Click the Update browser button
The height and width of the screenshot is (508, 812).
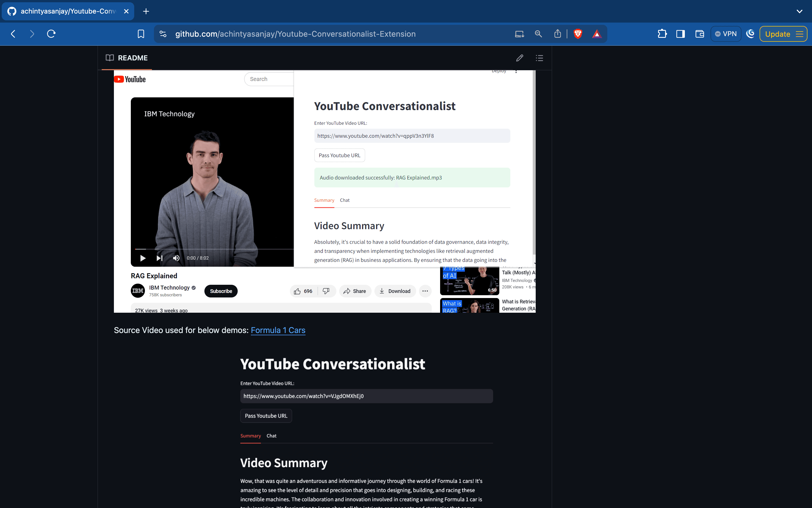pos(784,34)
